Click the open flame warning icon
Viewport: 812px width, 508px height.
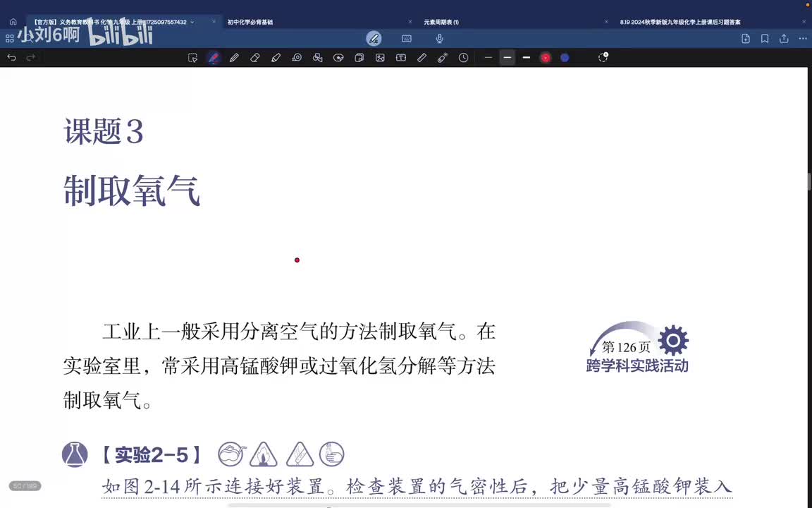pos(264,454)
